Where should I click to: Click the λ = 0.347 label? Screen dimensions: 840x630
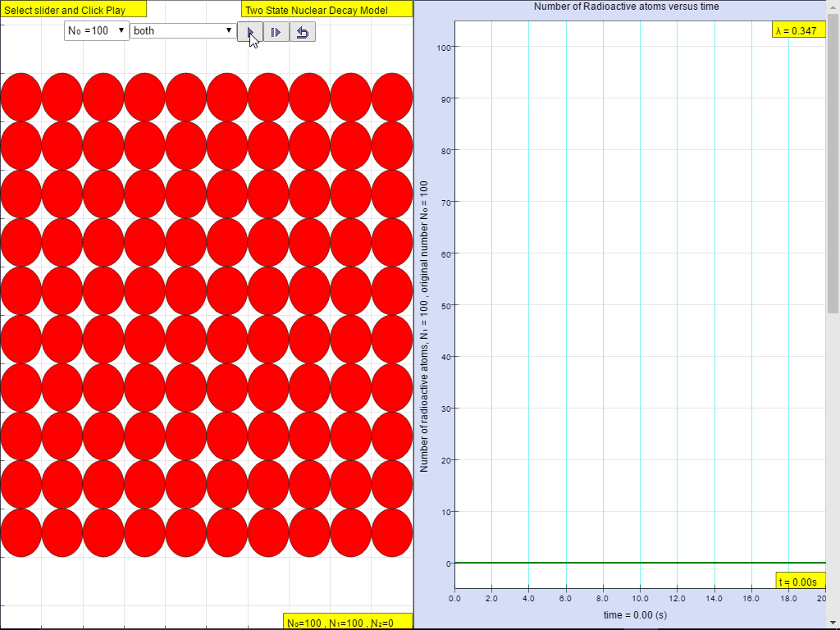800,25
